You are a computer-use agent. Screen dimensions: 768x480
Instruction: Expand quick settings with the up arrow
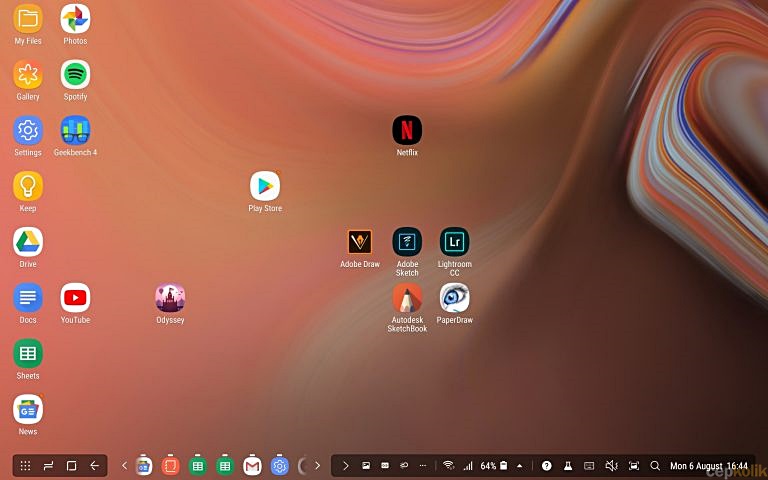point(520,466)
